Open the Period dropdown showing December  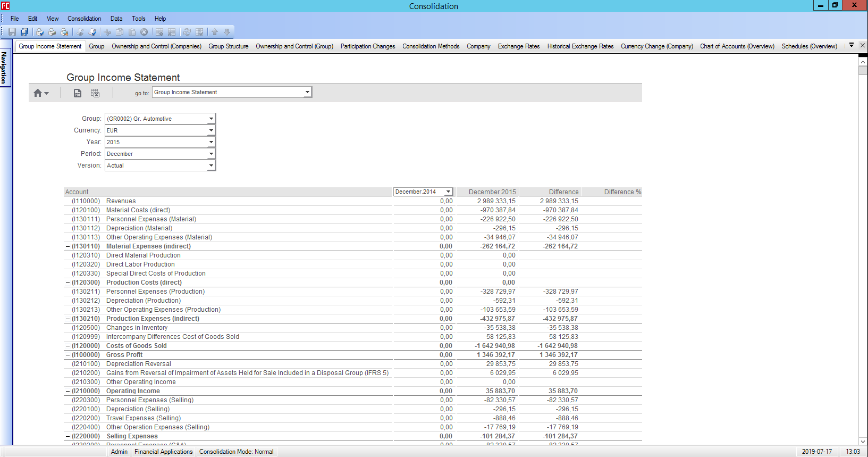[211, 154]
